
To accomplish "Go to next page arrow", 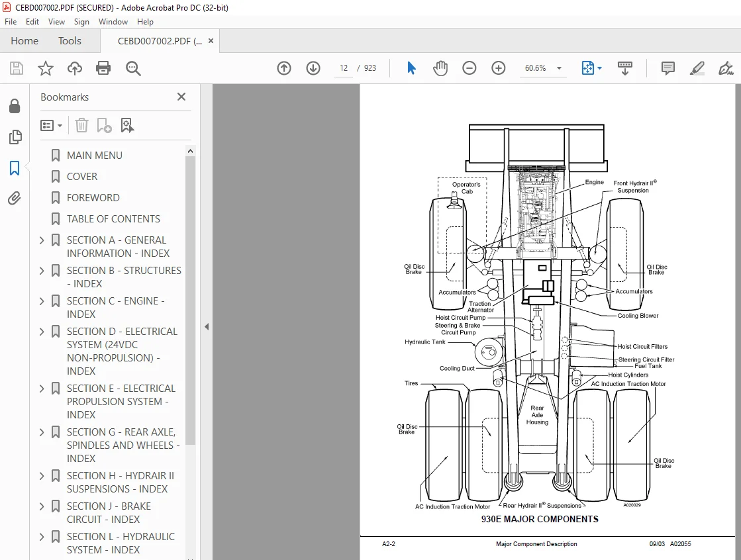I will 313,68.
